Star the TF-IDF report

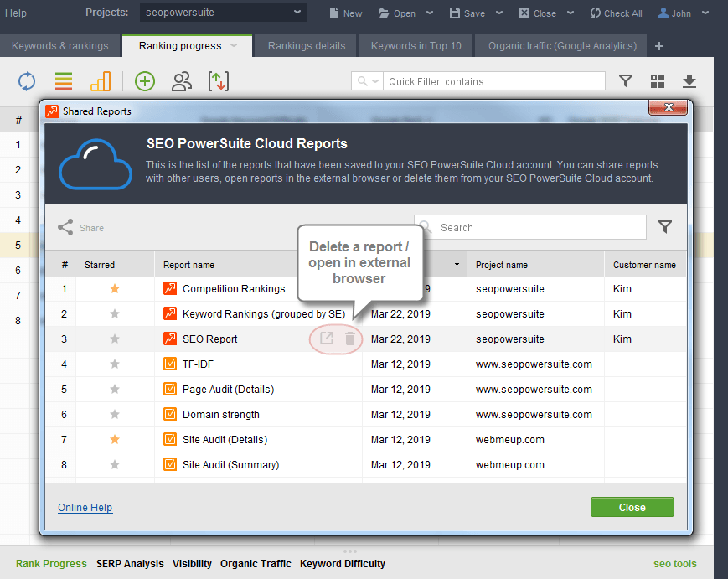point(115,364)
